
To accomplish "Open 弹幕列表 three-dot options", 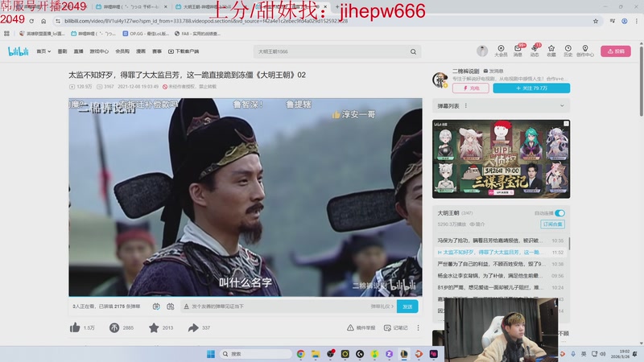I will (x=466, y=106).
